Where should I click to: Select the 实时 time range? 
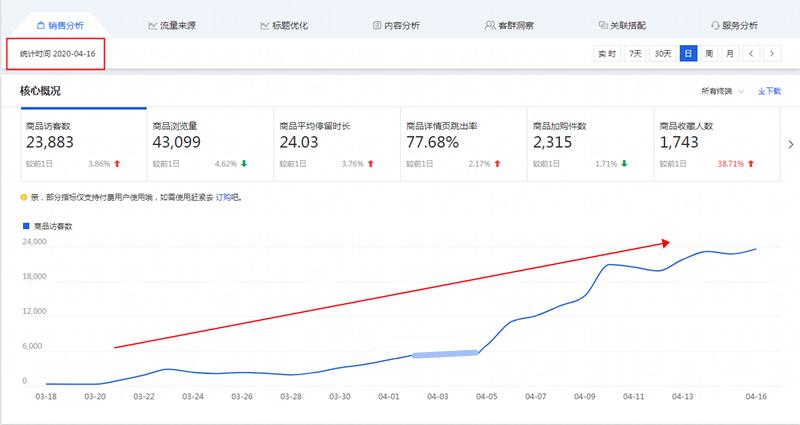click(607, 54)
